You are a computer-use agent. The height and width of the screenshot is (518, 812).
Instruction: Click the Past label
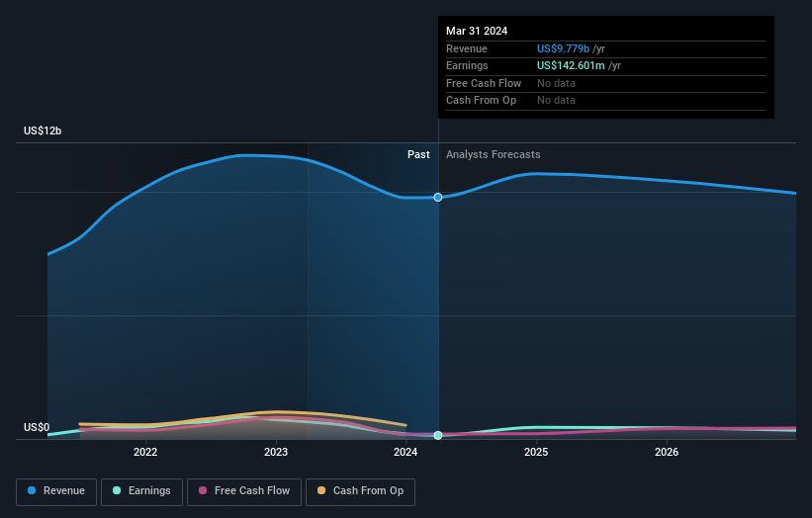(418, 154)
